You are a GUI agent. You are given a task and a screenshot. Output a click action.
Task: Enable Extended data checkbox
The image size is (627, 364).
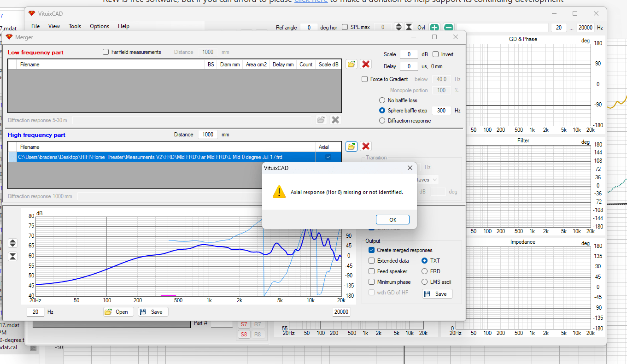tap(372, 261)
